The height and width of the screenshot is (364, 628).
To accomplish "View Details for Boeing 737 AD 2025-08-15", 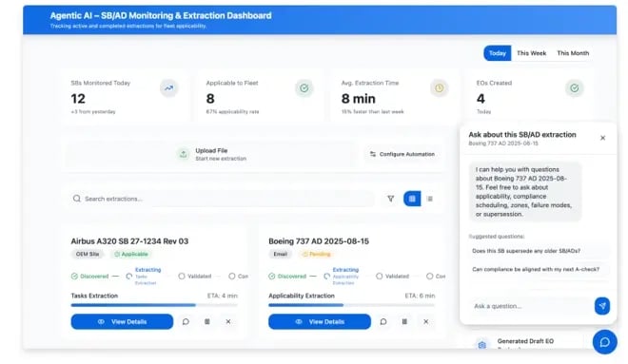I will 320,321.
